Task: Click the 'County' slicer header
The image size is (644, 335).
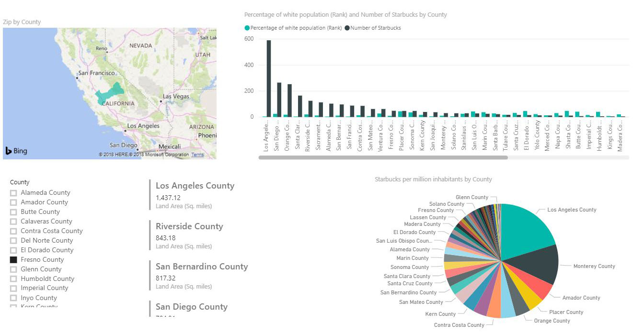Action: click(x=20, y=182)
